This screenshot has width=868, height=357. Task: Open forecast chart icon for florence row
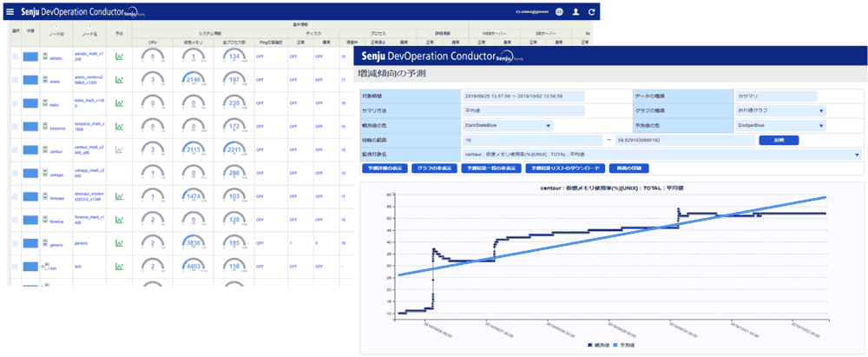coord(119,220)
